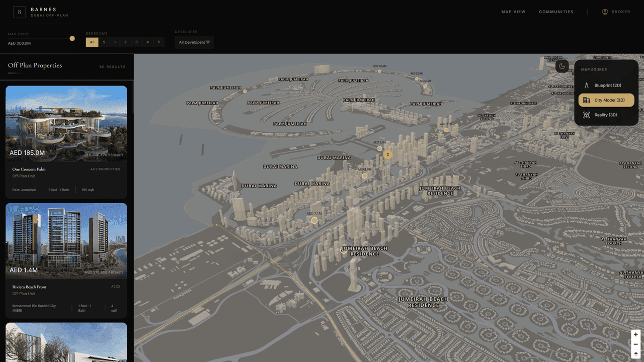
Task: Select City Model (3D) map source
Action: [606, 100]
